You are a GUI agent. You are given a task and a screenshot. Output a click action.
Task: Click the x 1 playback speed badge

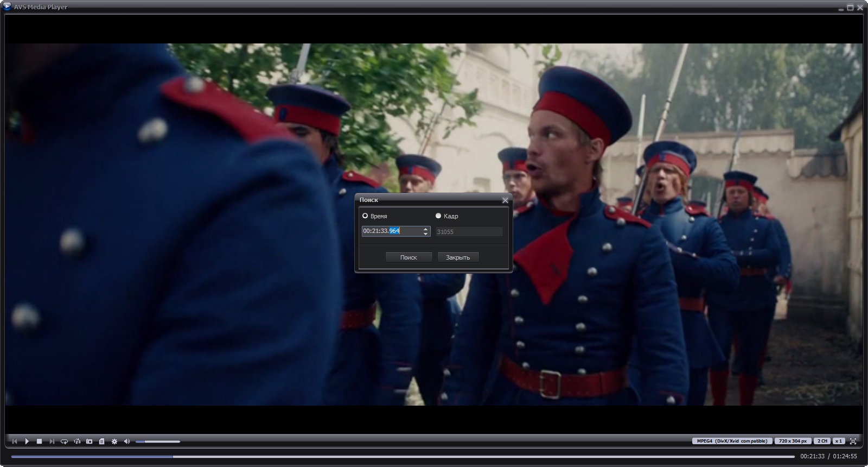coord(839,441)
